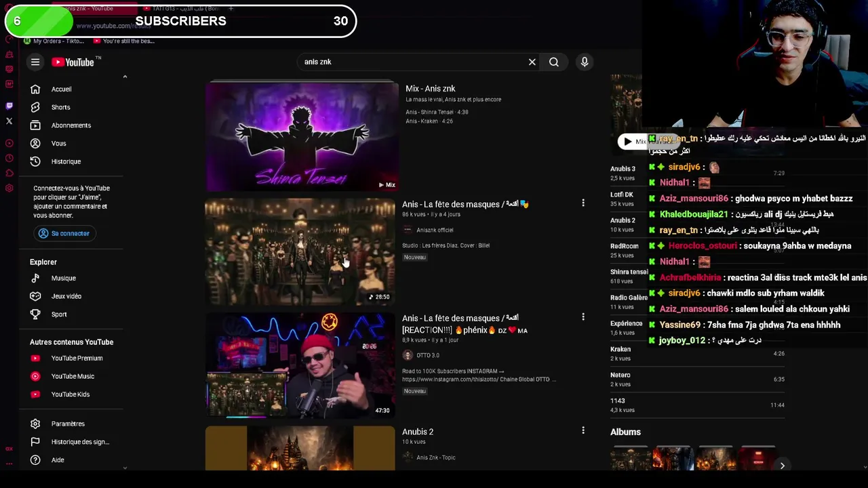Open the browser sidebar extensions cube icon
The width and height of the screenshot is (868, 488).
[x=9, y=173]
